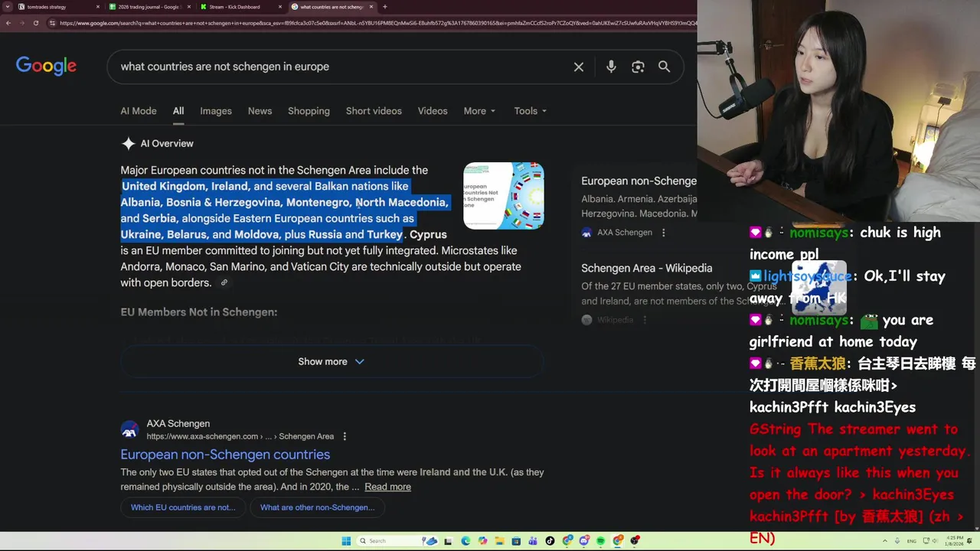Click 'EU Members Not in Schengen:' heading
Image resolution: width=980 pixels, height=551 pixels.
198,312
